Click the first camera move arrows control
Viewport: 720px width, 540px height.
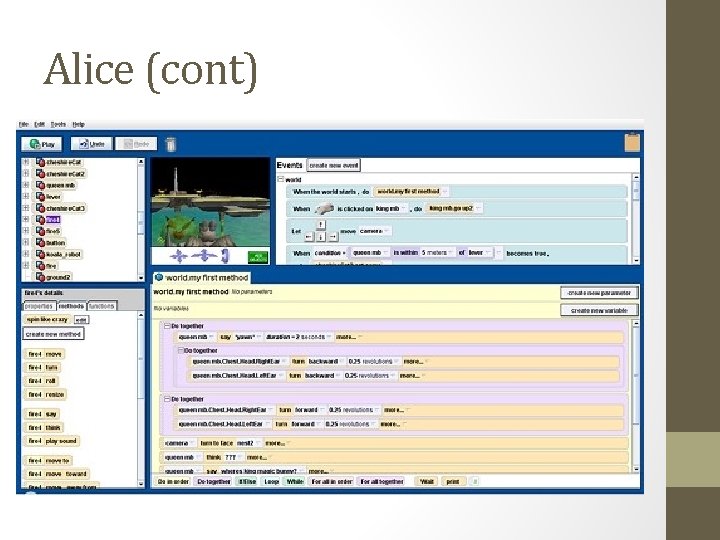tap(179, 256)
